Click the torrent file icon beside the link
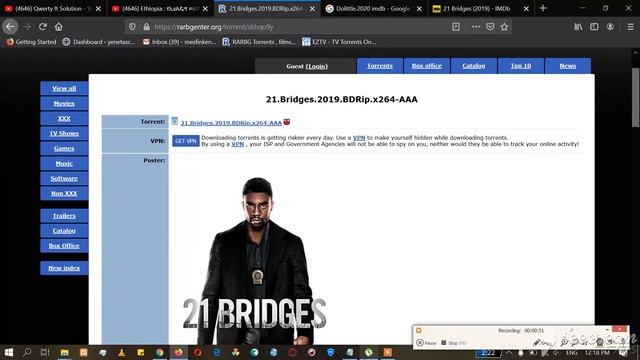This screenshot has width=640, height=360. pos(175,121)
